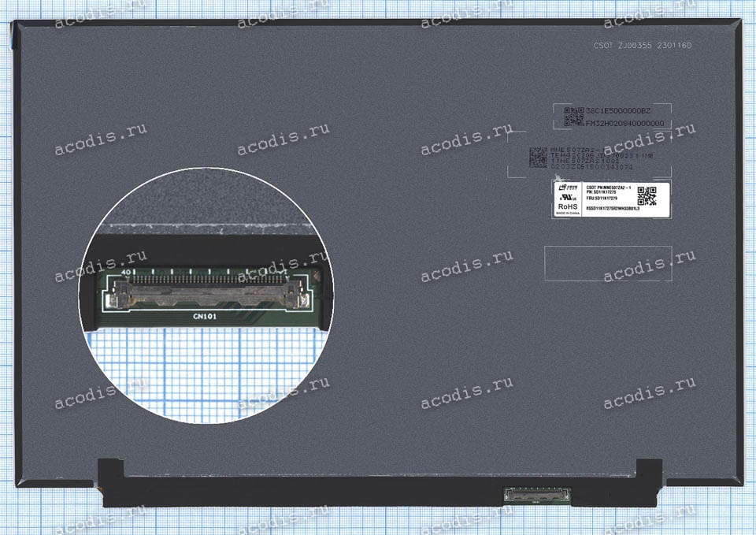The image size is (756, 535).
Task: Click the RoHS mark on the label
Action: 568,205
